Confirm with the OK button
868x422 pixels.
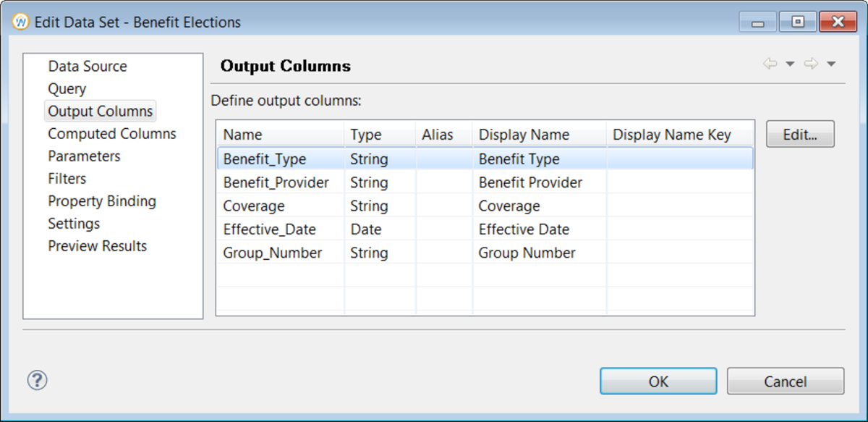coord(658,381)
